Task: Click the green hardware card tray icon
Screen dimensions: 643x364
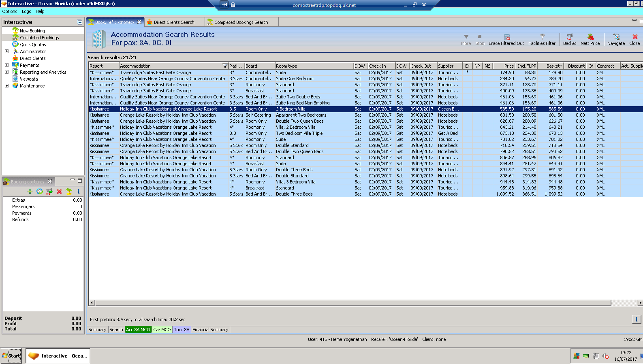Action: click(586, 356)
